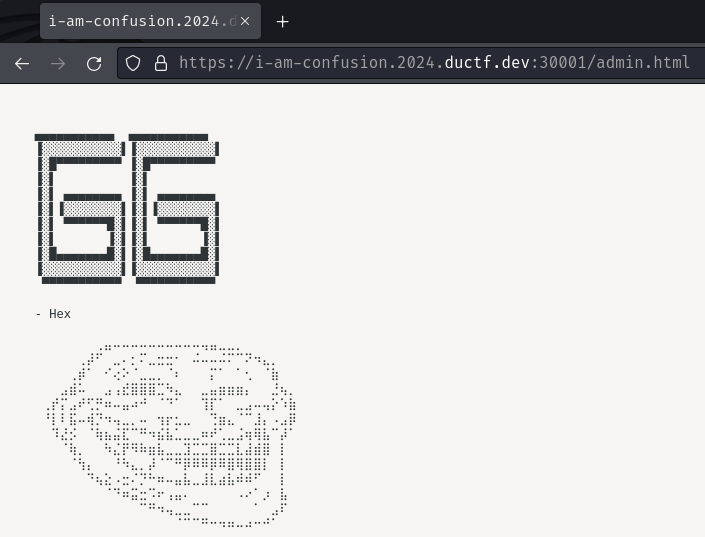View site security padlock info
This screenshot has width=705, height=537.
point(161,63)
